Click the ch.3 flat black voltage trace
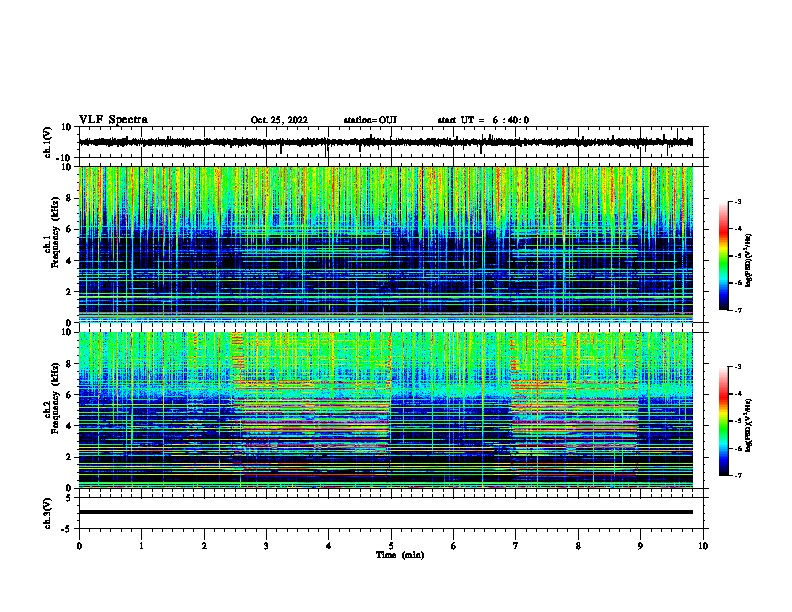 pos(386,512)
